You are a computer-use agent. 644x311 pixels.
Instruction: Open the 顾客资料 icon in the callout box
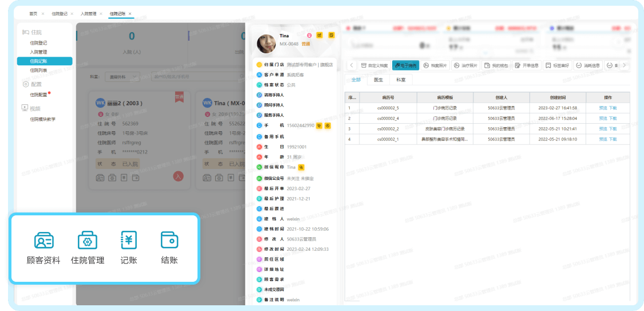tap(44, 241)
